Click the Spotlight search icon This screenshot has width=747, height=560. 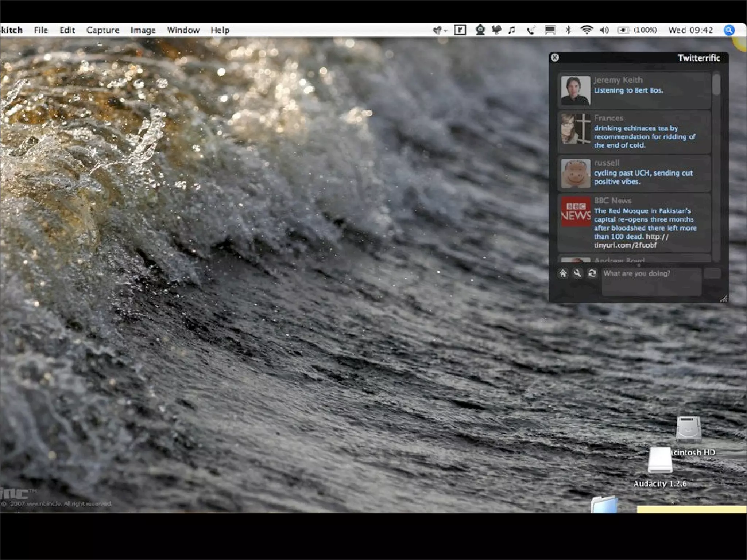click(729, 30)
